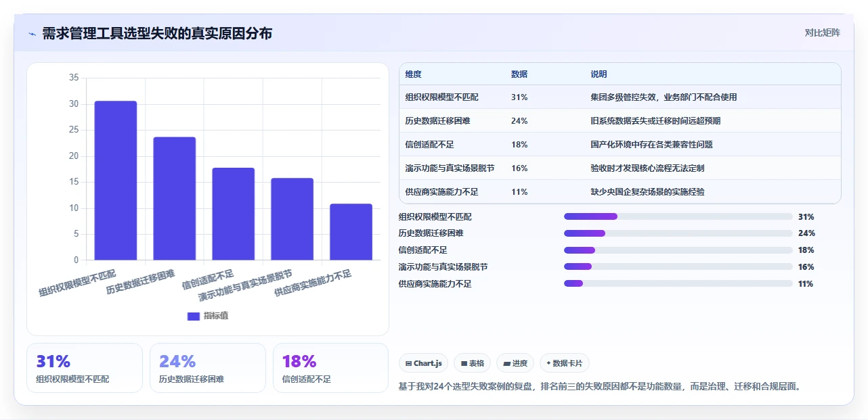The image size is (868, 420).
Task: Click the 11% value in table
Action: click(x=519, y=192)
